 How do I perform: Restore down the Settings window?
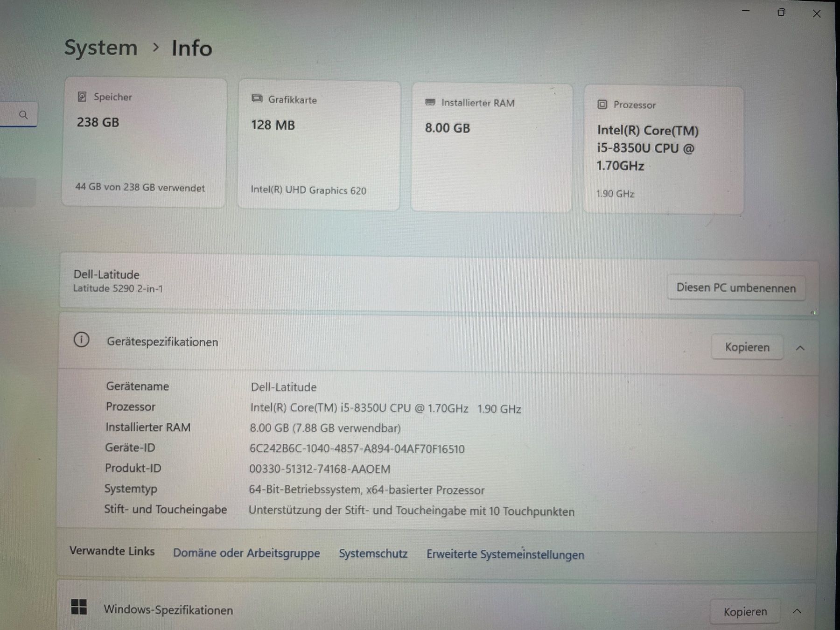[781, 12]
